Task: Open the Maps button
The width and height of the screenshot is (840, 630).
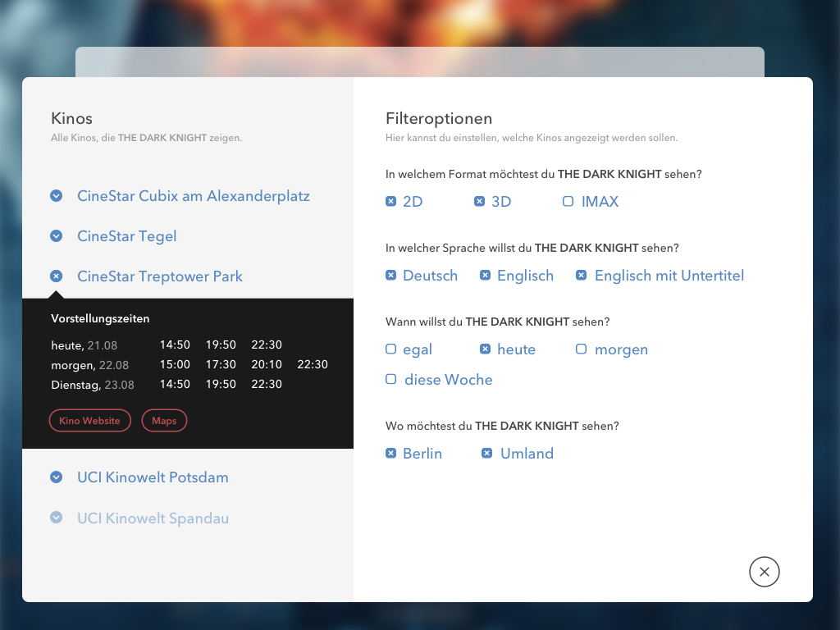Action: [164, 421]
